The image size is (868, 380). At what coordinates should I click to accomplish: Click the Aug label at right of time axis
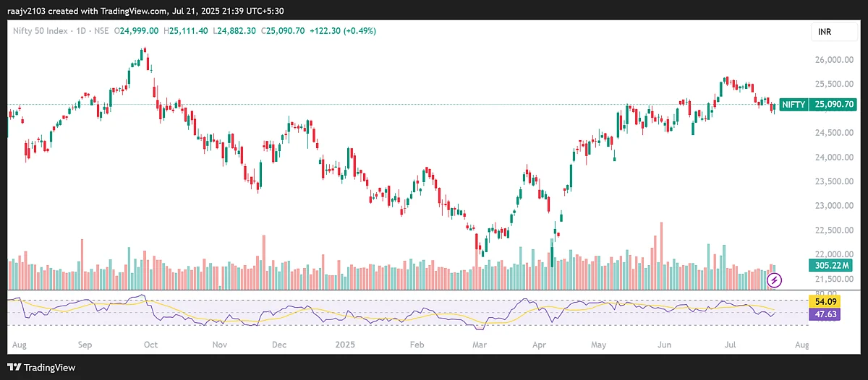click(801, 345)
